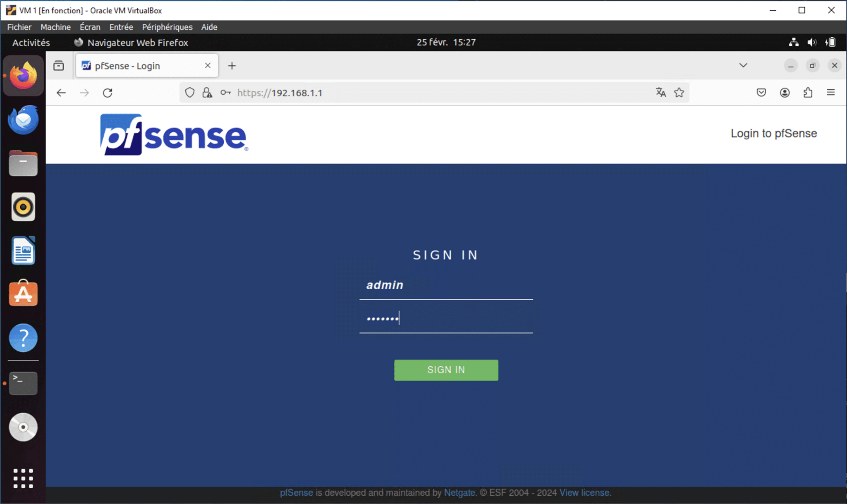Click the green SIGN IN button
Image resolution: width=847 pixels, height=504 pixels.
click(x=446, y=370)
